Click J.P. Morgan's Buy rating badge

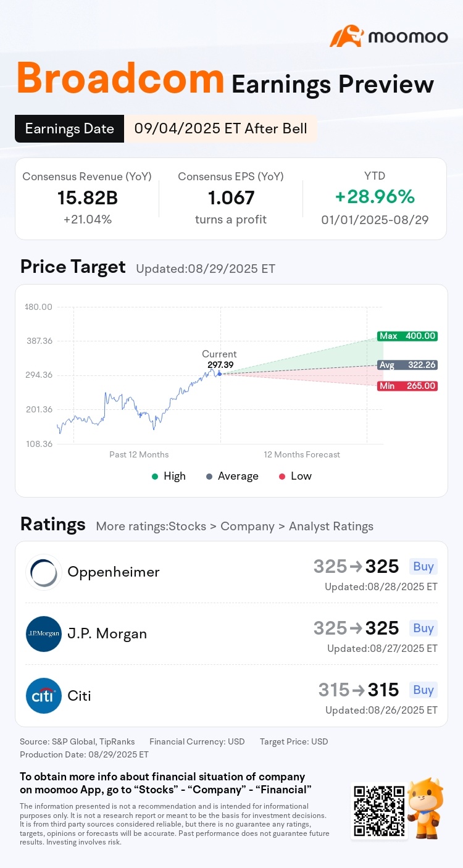coord(423,628)
